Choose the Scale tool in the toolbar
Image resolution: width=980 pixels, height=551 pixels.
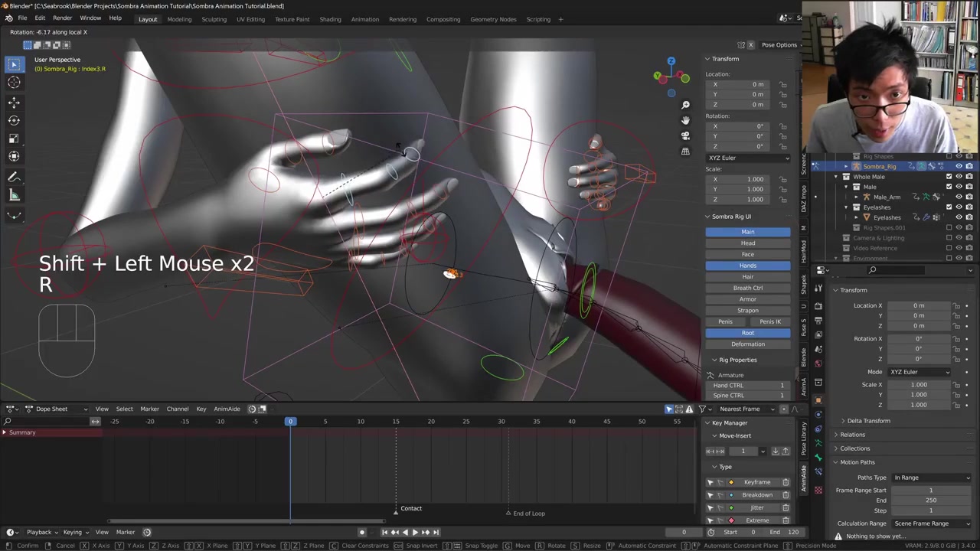pyautogui.click(x=14, y=139)
